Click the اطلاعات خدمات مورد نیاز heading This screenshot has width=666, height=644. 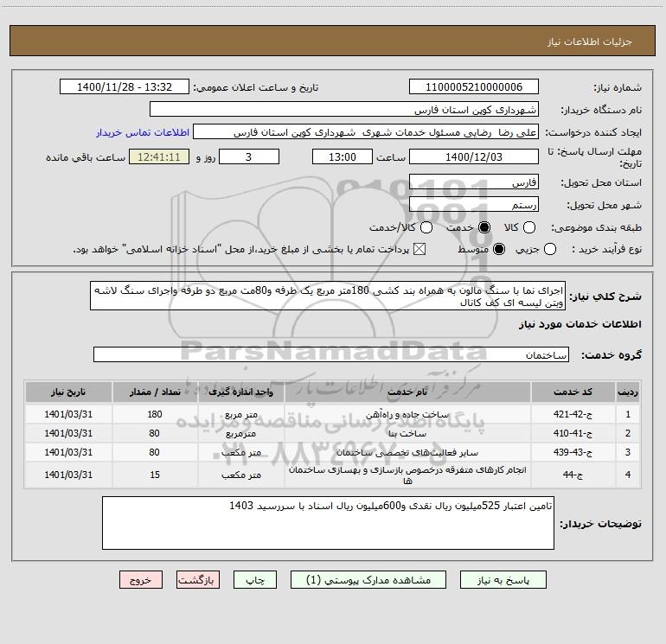tap(580, 324)
